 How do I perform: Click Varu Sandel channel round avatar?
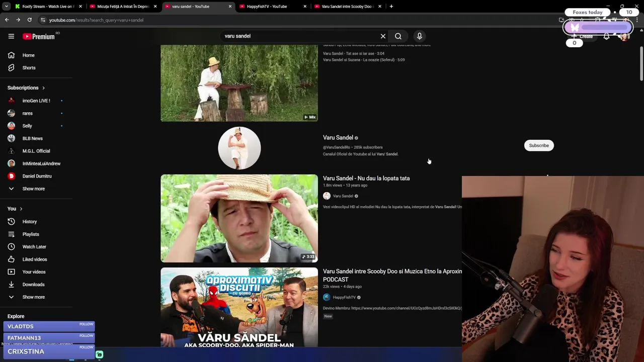[x=239, y=148]
